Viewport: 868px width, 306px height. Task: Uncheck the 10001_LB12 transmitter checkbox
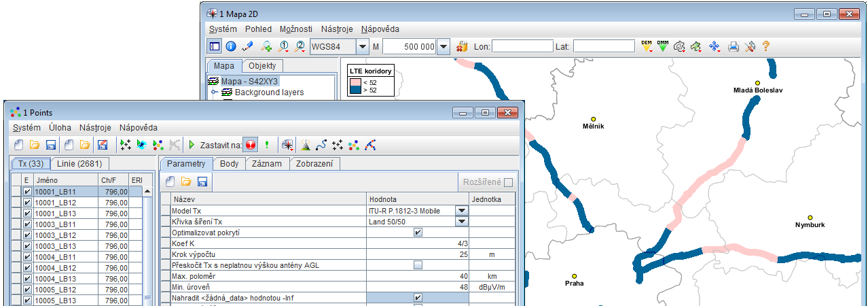27,203
